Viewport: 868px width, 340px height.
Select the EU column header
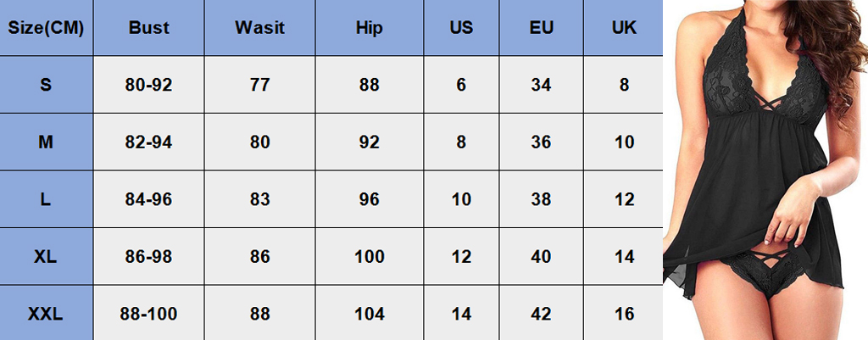coord(542,28)
